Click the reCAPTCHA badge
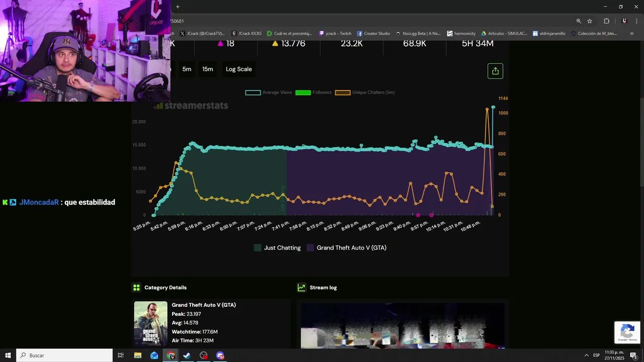644x362 pixels. pyautogui.click(x=627, y=332)
